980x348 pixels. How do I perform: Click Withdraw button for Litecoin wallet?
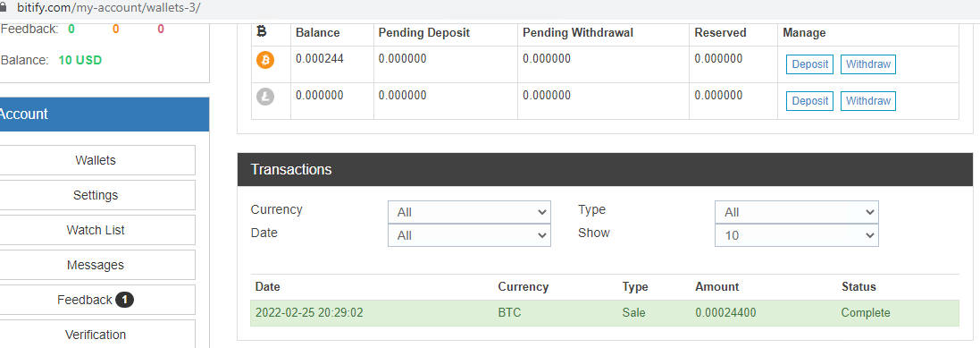point(868,101)
